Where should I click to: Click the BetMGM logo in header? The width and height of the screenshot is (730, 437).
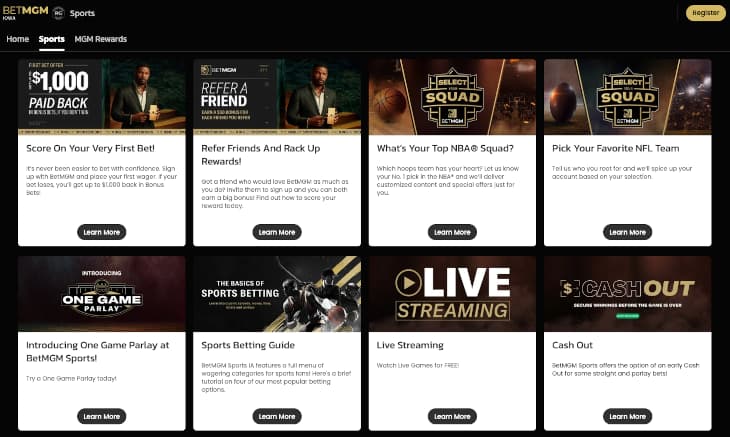pyautogui.click(x=25, y=12)
